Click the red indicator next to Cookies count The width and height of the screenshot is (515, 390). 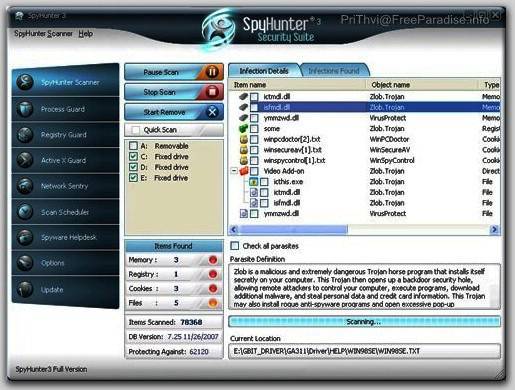click(x=213, y=288)
